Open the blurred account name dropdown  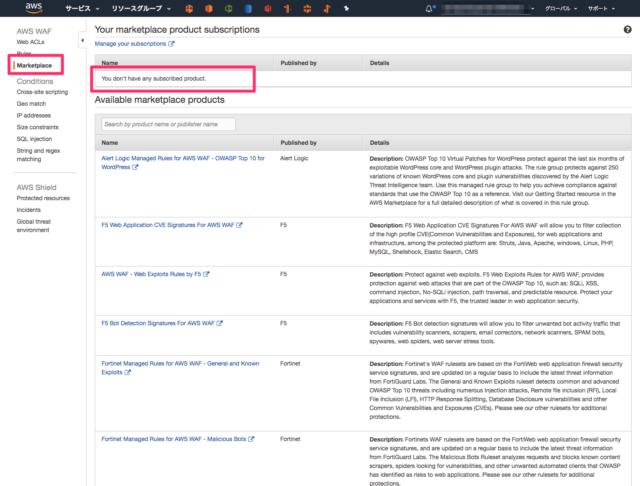pyautogui.click(x=488, y=8)
